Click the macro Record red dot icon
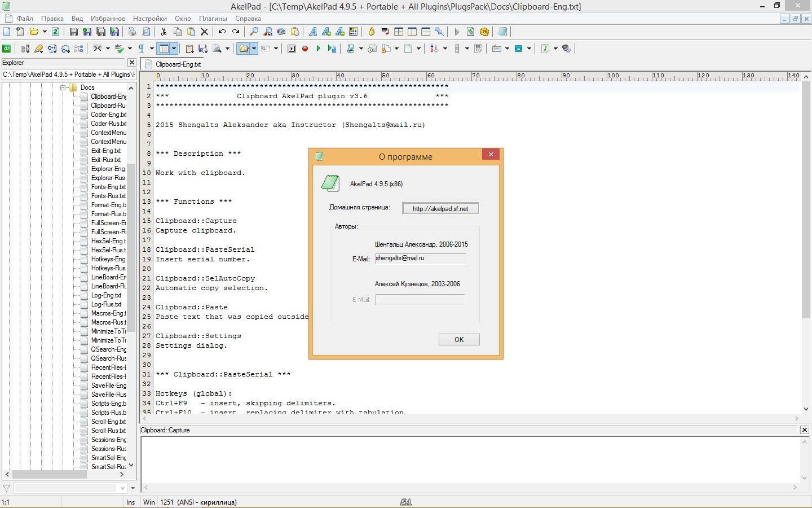 [305, 49]
